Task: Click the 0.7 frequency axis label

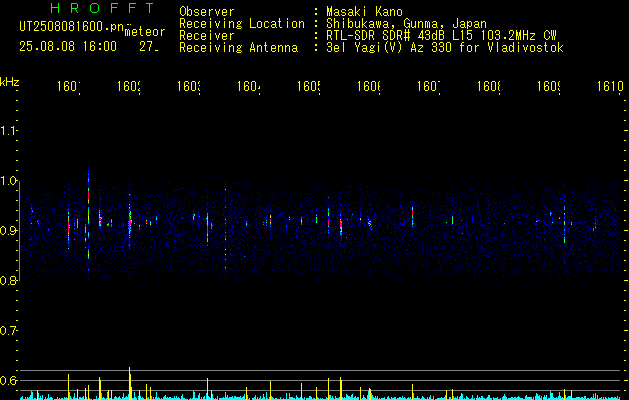Action: pos(8,330)
